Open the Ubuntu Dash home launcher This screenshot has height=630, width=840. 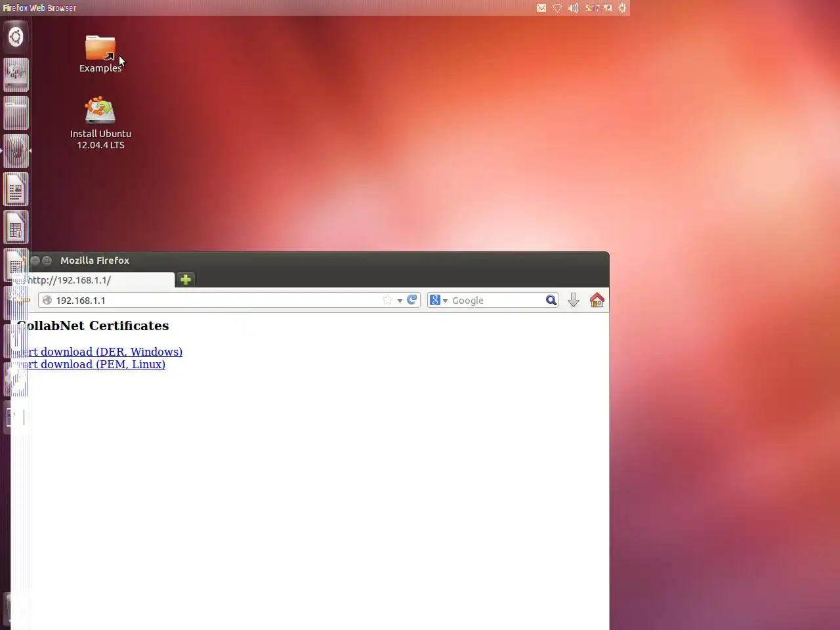pos(16,37)
